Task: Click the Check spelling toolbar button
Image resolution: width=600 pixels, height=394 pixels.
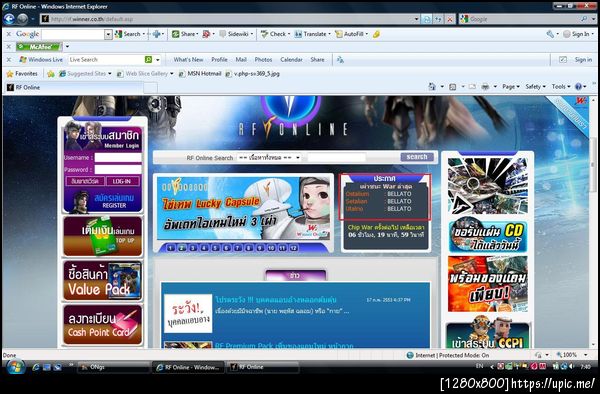Action: click(274, 34)
